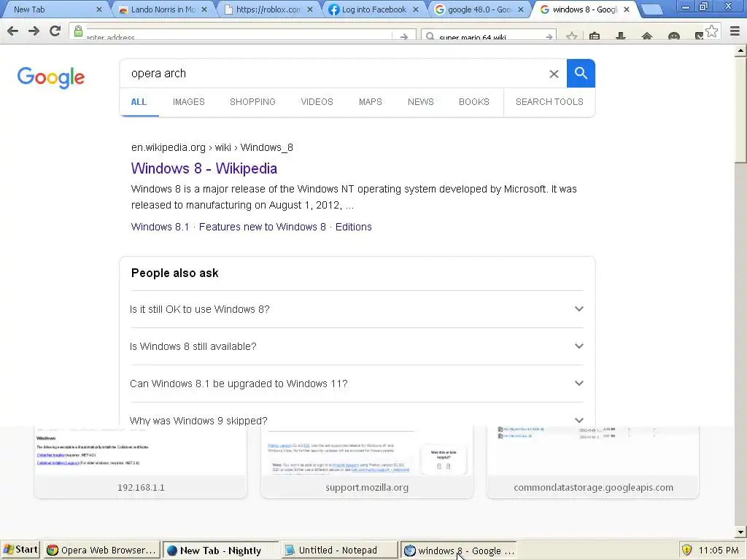Click the scrollbar down arrow
The image size is (747, 560).
tap(740, 532)
